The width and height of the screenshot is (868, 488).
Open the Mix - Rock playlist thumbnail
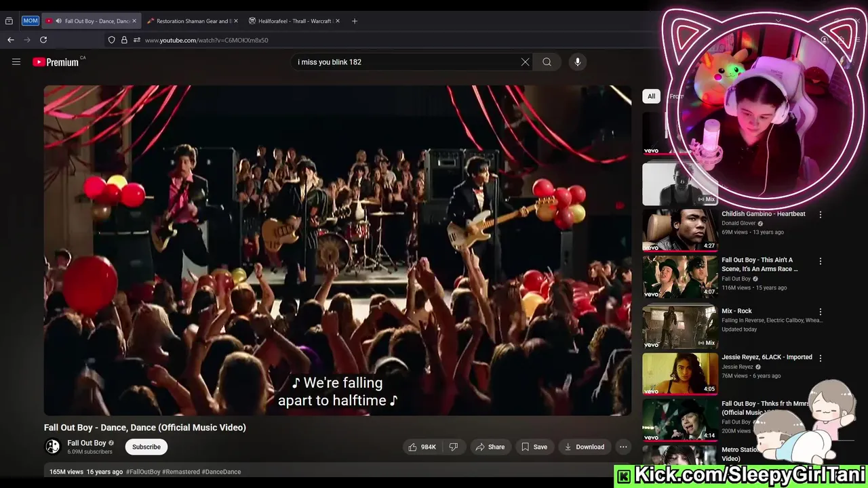coord(680,327)
